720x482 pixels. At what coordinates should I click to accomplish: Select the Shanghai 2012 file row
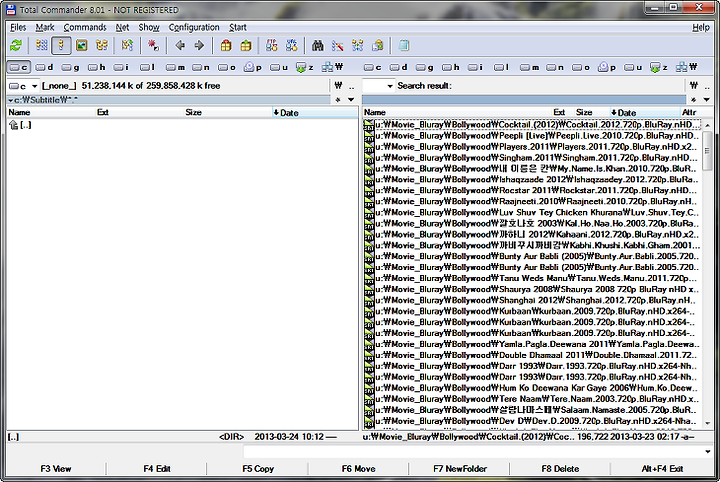(532, 300)
